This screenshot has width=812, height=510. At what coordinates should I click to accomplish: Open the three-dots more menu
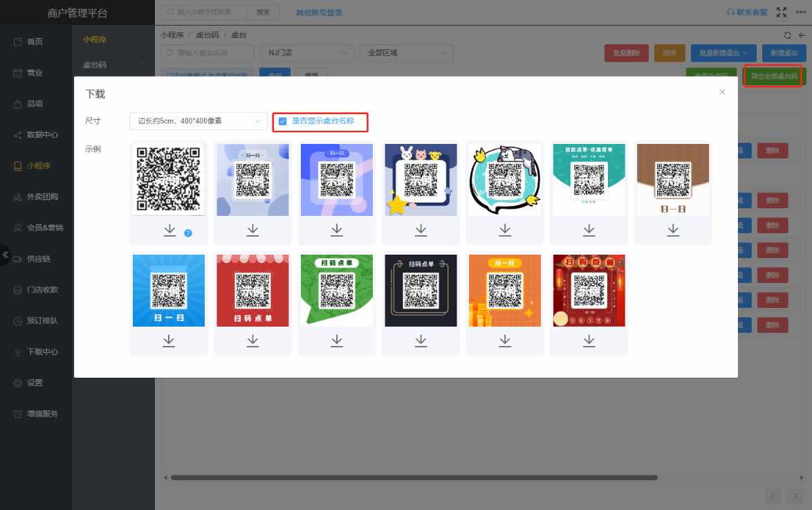point(801,12)
